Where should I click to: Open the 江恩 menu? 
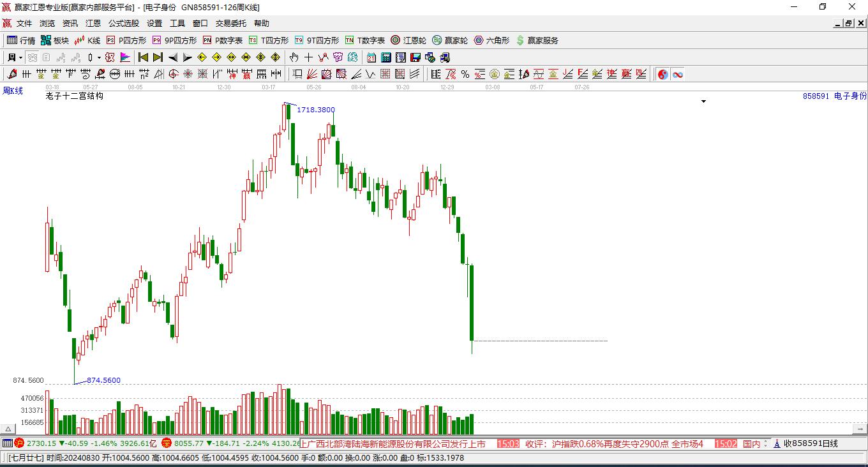(x=93, y=24)
